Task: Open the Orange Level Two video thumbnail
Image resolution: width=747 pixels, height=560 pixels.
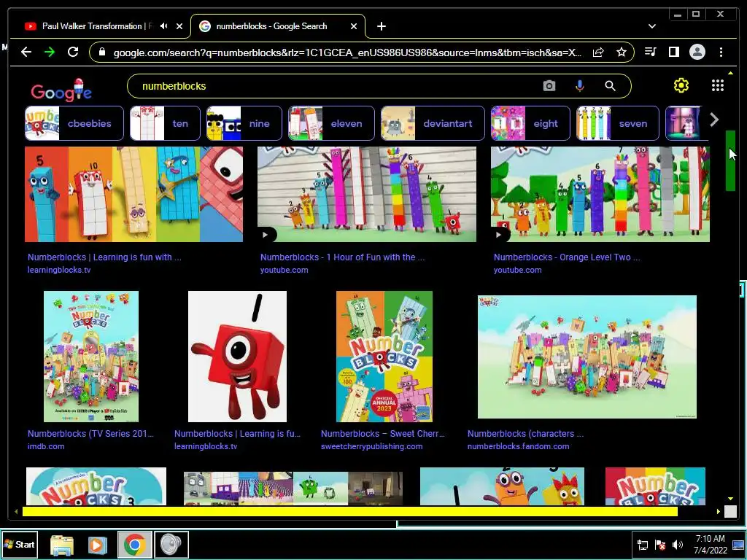Action: pos(600,194)
